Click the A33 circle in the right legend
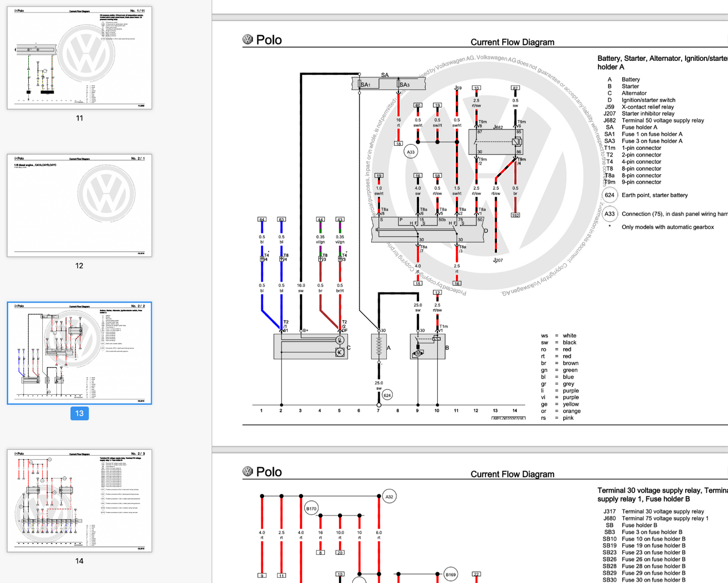 (x=610, y=214)
